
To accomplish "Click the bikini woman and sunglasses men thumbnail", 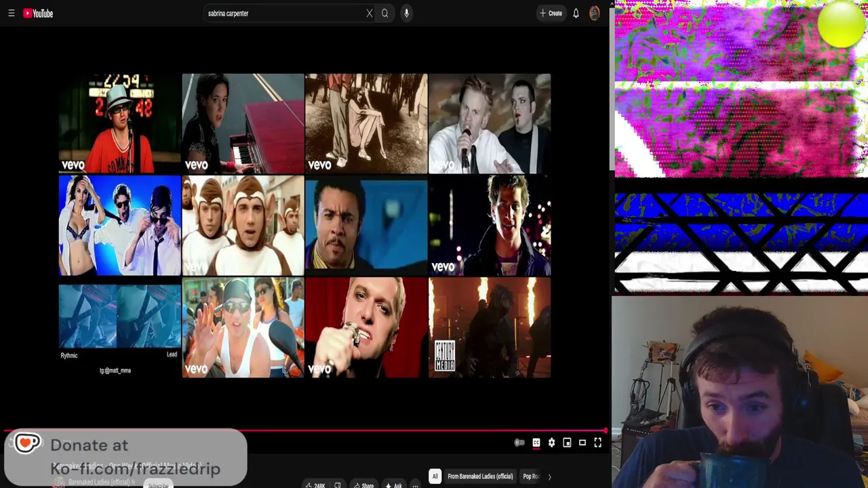I will (x=120, y=226).
